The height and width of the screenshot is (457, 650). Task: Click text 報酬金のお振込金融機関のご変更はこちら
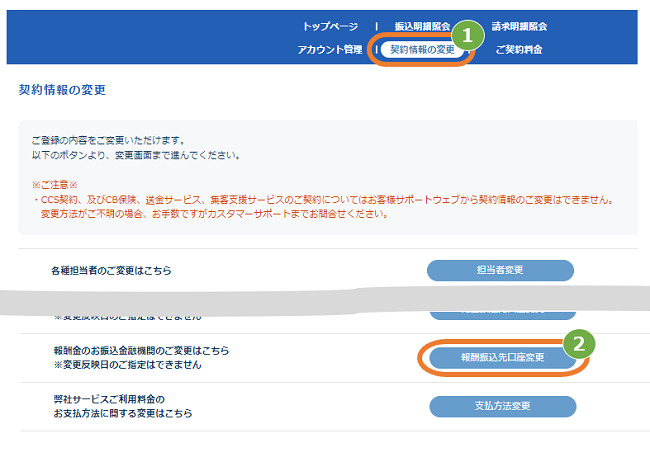[141, 350]
